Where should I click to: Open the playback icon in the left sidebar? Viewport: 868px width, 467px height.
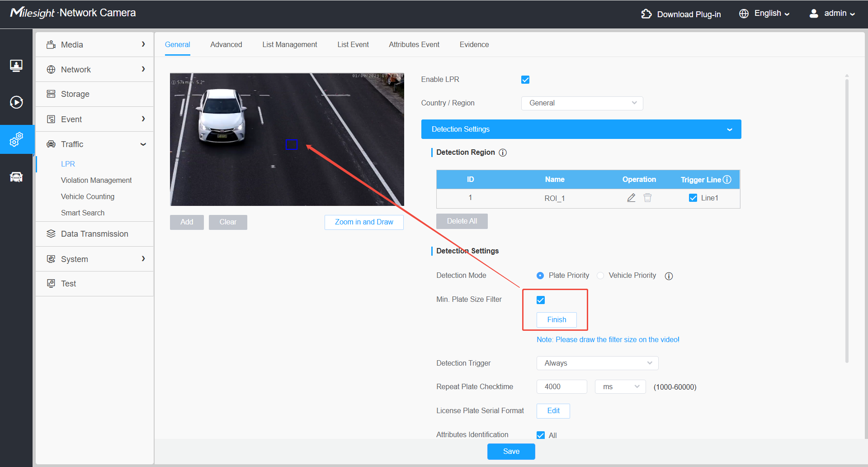16,102
